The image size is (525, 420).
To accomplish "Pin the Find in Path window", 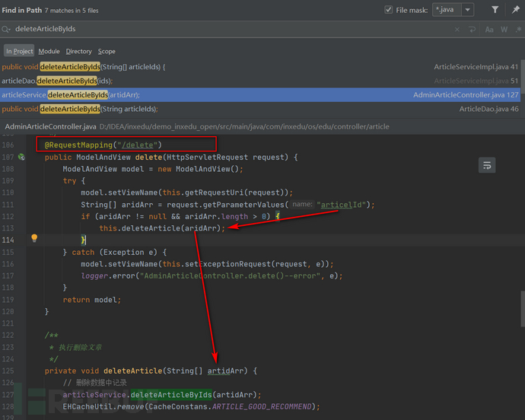I will coord(516,10).
